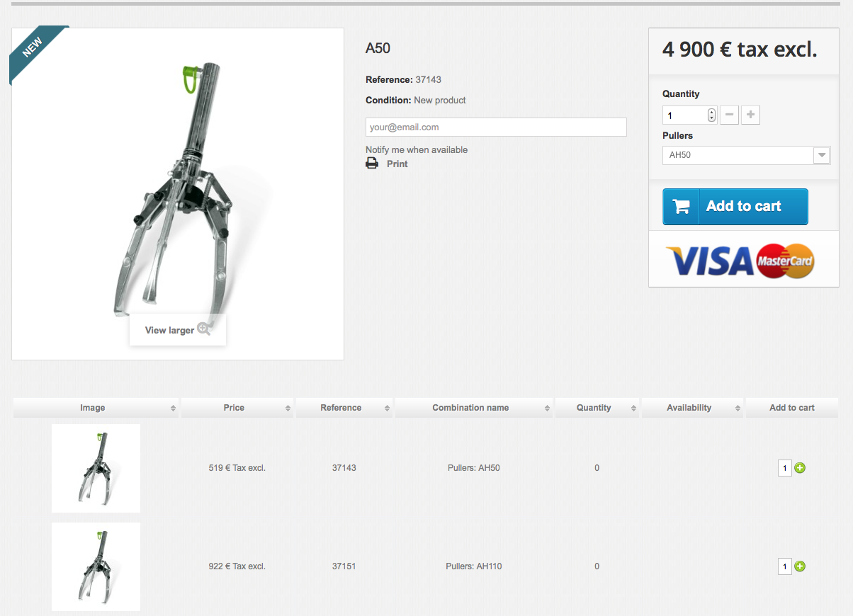This screenshot has width=853, height=616.
Task: Click green plus icon for AH110 row
Action: (x=800, y=566)
